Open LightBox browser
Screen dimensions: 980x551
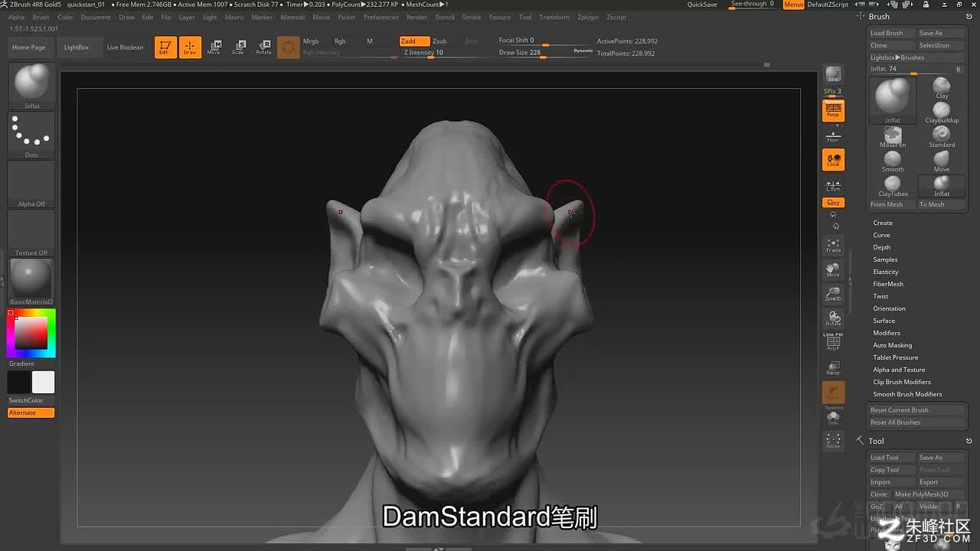click(x=77, y=47)
